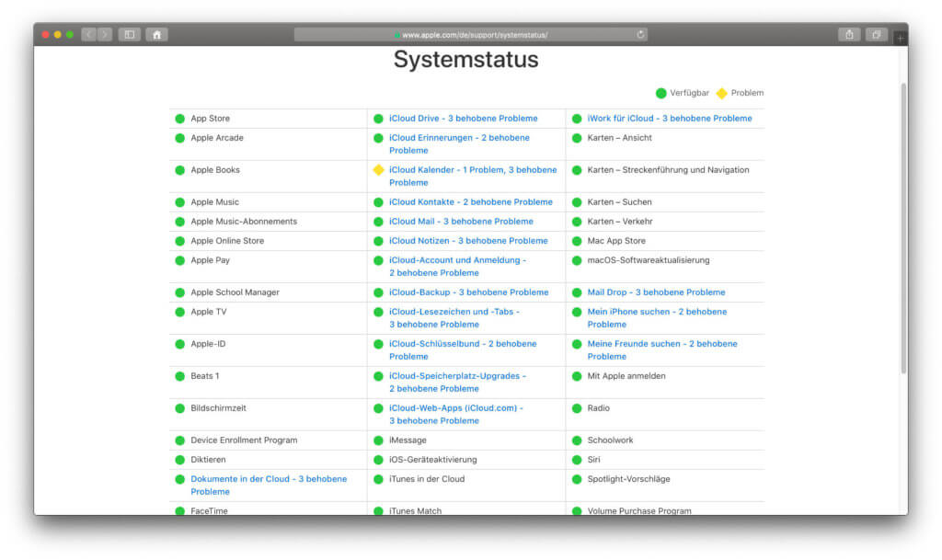The image size is (942, 560).
Task: Open Meine Freunde suchen link
Action: point(662,350)
